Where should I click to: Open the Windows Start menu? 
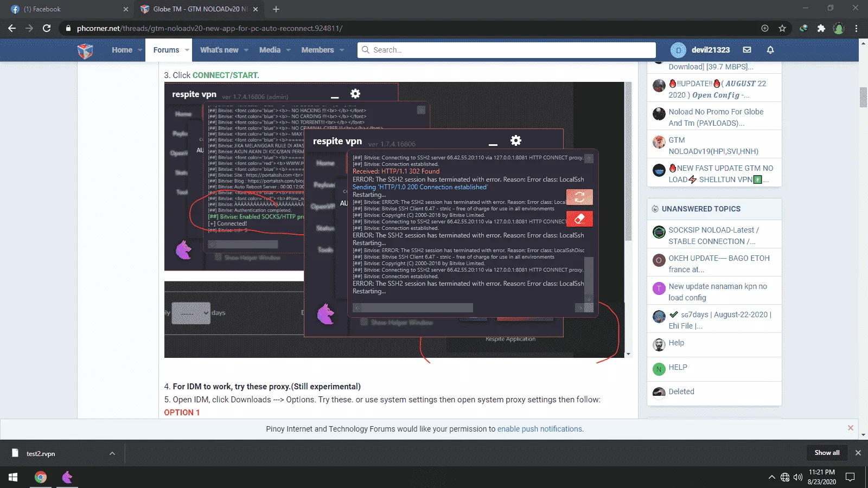tap(13, 477)
